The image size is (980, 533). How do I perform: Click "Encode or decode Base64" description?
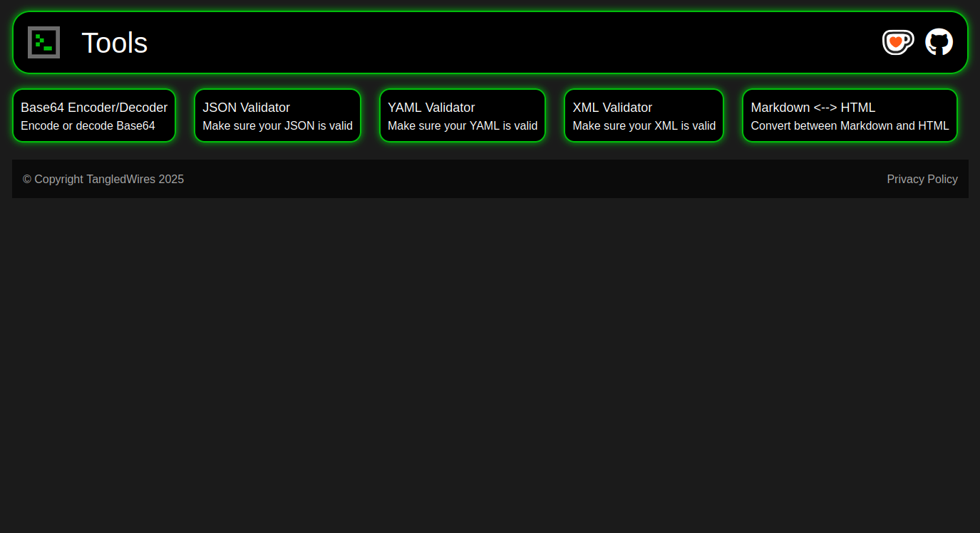(88, 126)
